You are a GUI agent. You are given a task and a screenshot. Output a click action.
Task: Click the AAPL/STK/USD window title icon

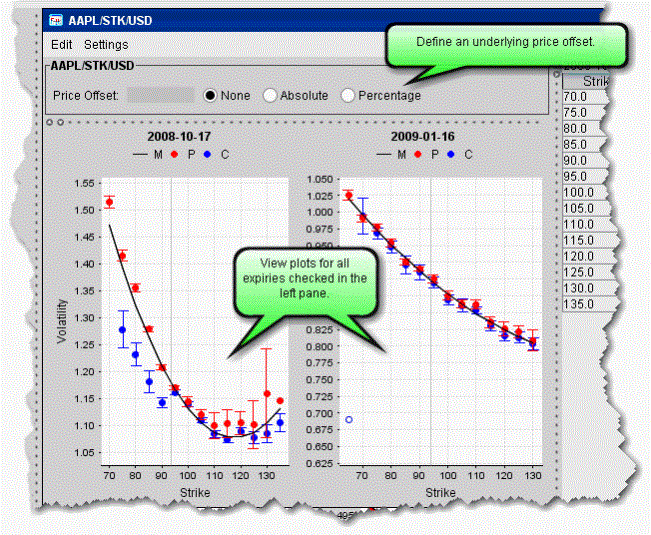pyautogui.click(x=58, y=19)
